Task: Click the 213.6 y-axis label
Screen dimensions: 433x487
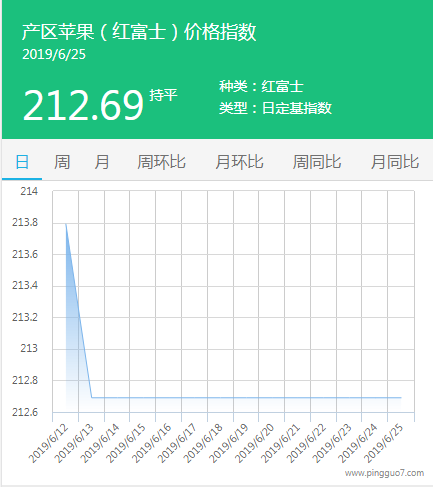Action: coord(25,254)
